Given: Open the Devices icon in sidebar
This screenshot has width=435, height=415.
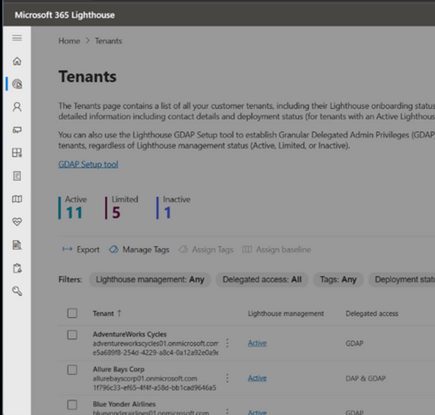Looking at the screenshot, I should coord(17,130).
